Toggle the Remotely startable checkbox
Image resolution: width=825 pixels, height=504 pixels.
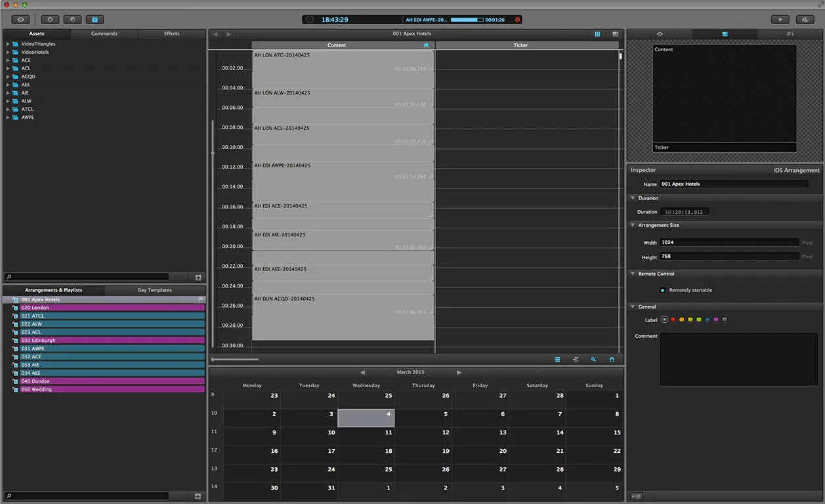[662, 290]
